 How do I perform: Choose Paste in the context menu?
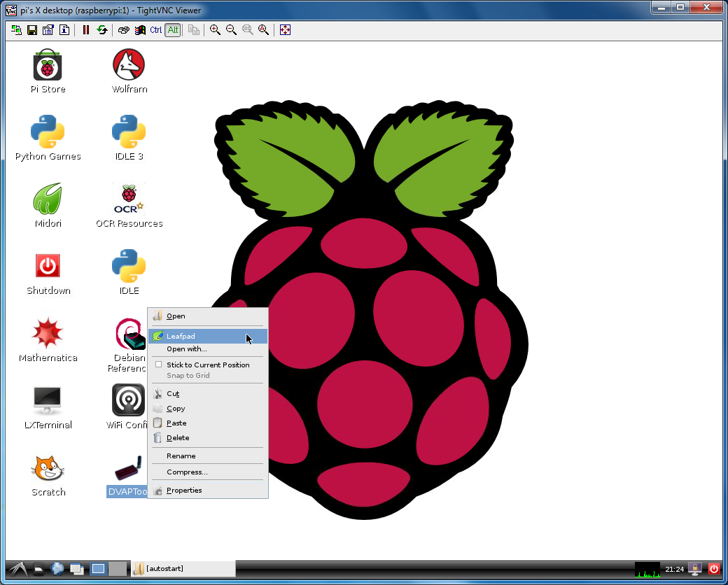[207, 423]
